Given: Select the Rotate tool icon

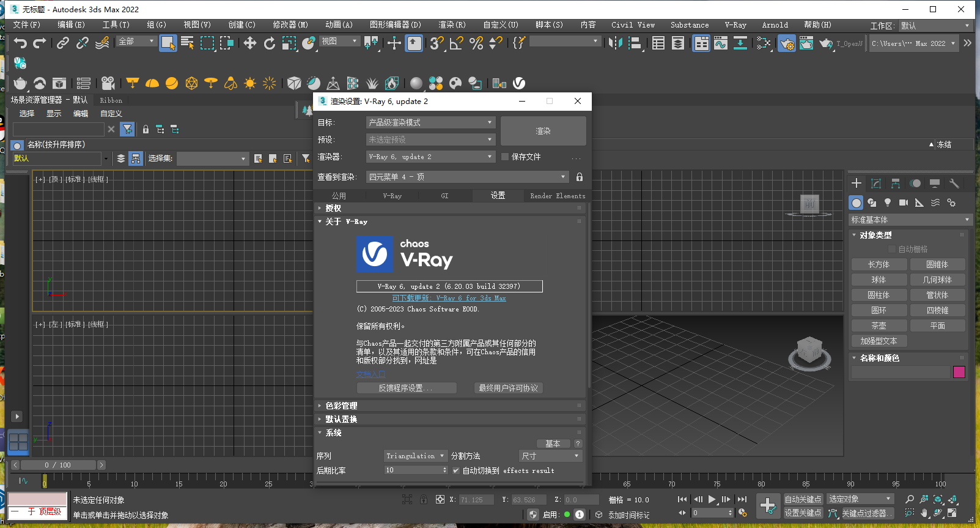Looking at the screenshot, I should point(270,43).
